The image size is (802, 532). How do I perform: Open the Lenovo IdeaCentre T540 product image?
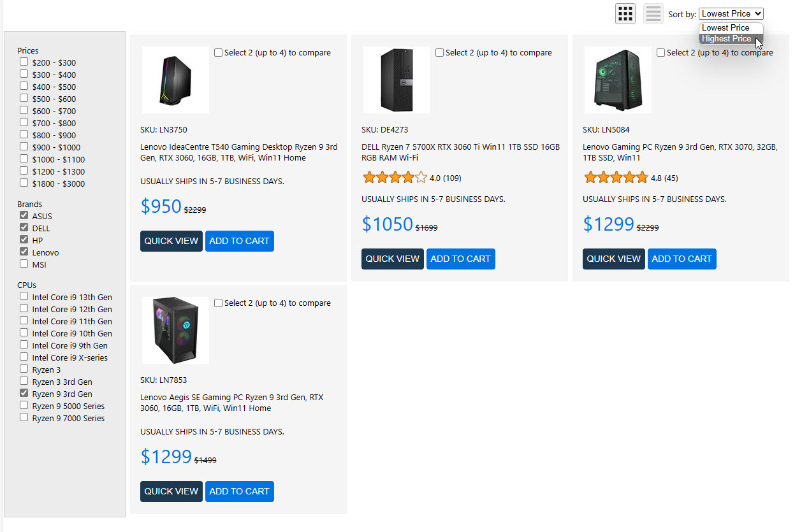(x=175, y=80)
